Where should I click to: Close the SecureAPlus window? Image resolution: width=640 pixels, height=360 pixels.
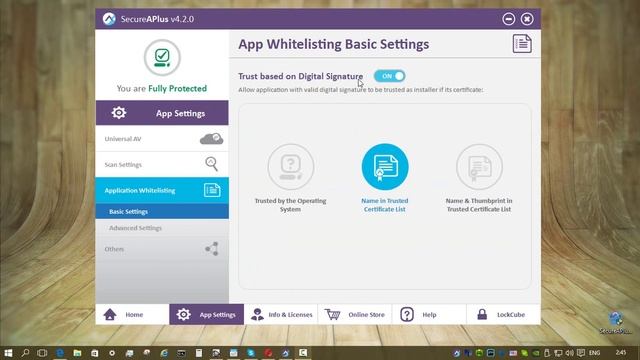(527, 19)
